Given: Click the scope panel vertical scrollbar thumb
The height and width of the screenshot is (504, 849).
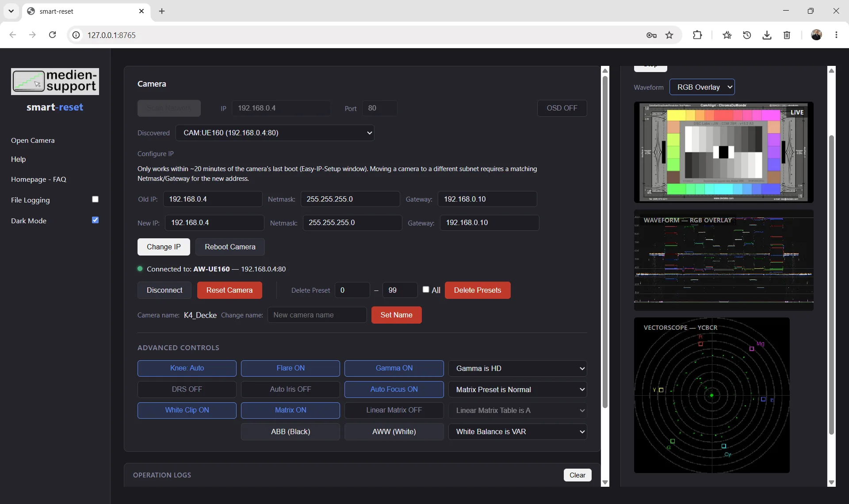Looking at the screenshot, I should [831, 285].
